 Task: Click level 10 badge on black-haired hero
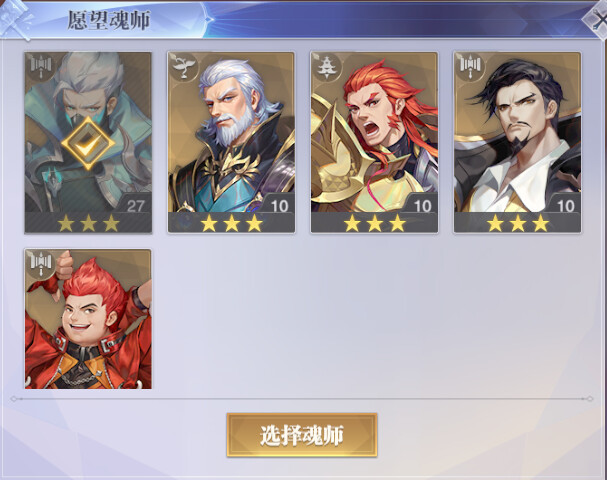tap(565, 205)
